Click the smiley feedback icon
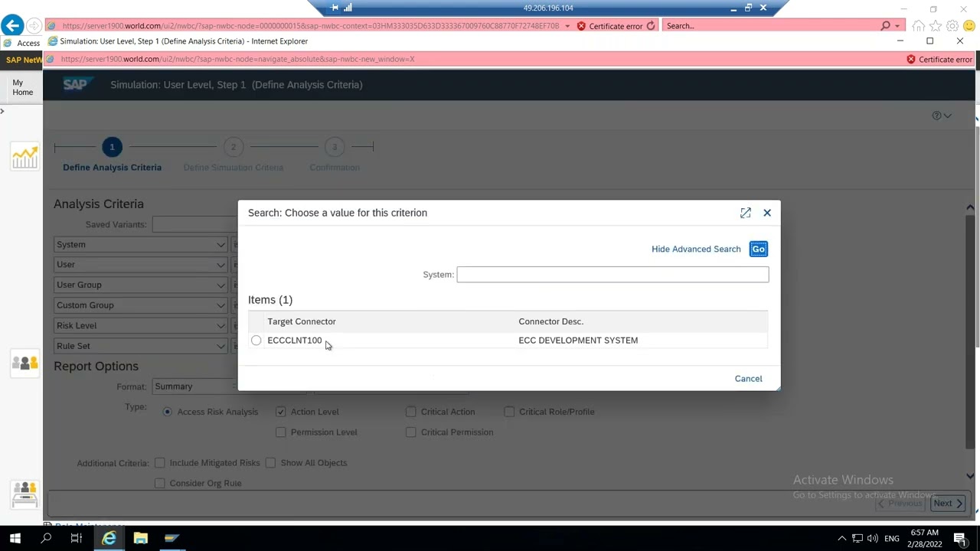 pyautogui.click(x=969, y=26)
